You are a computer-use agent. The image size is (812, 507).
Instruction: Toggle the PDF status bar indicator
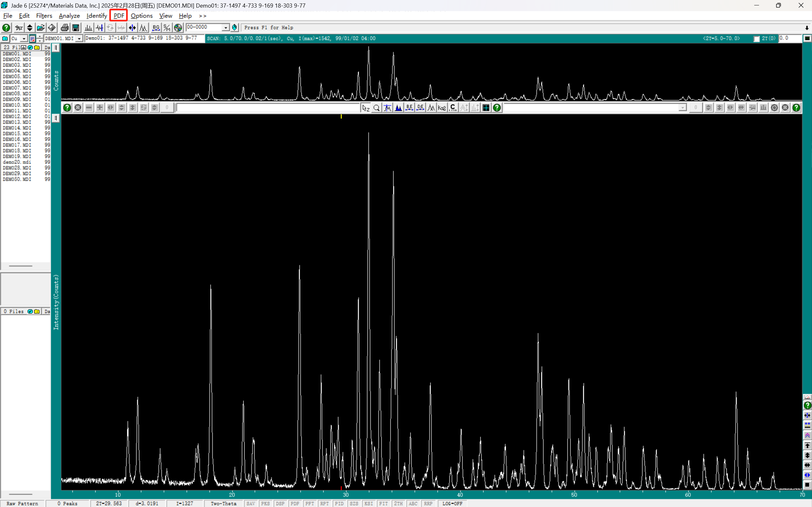(294, 503)
